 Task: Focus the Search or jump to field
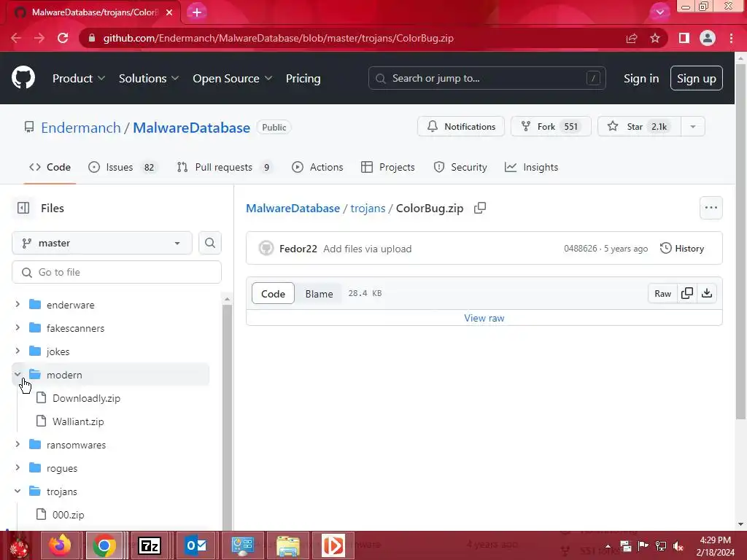point(487,78)
